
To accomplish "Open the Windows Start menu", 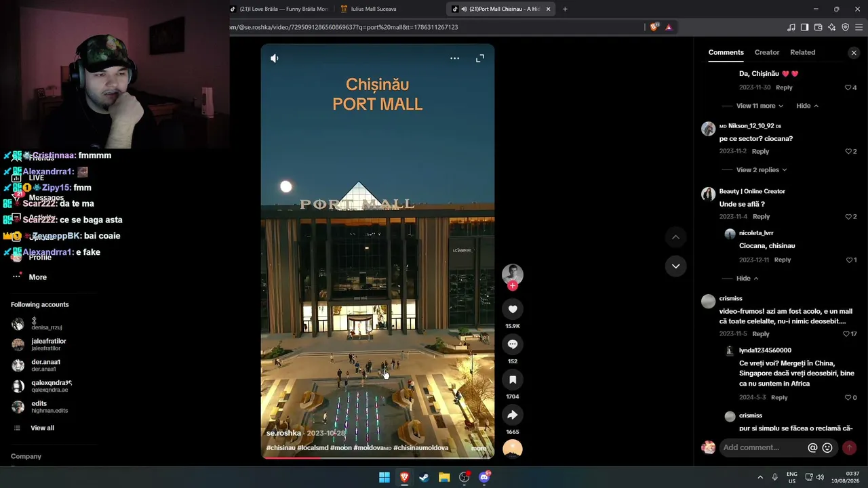I will click(384, 477).
